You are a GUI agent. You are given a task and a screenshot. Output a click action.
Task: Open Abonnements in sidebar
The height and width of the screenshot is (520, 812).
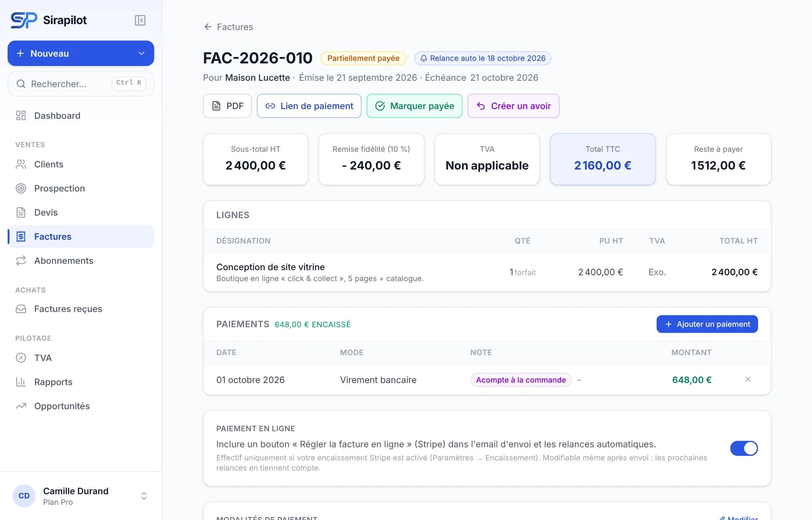click(x=81, y=261)
